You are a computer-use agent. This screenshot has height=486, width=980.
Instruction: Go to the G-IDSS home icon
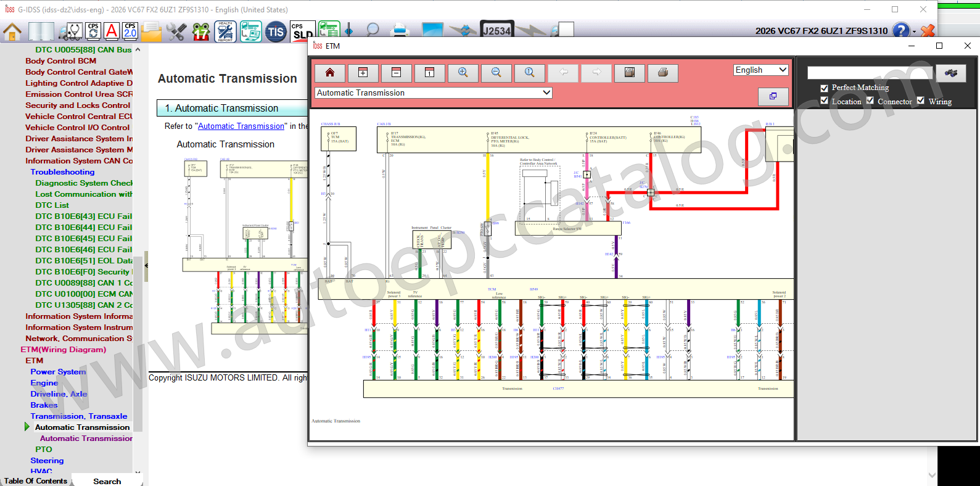12,31
